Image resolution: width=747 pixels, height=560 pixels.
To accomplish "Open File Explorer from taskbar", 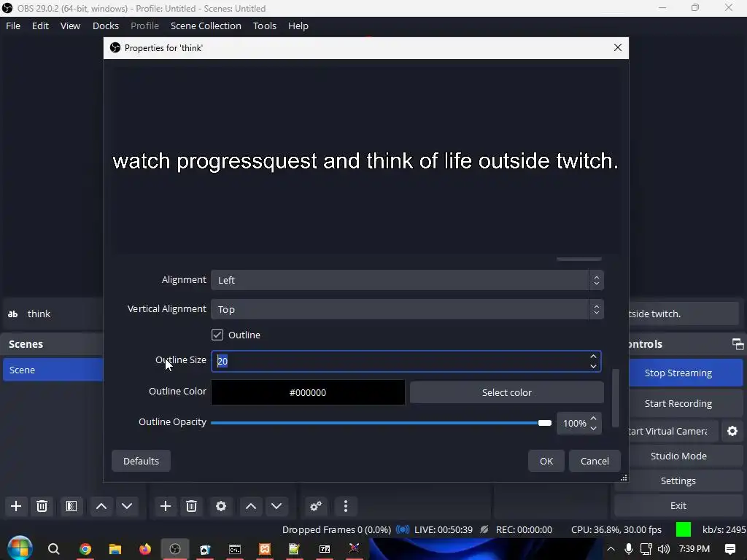I will 115,549.
